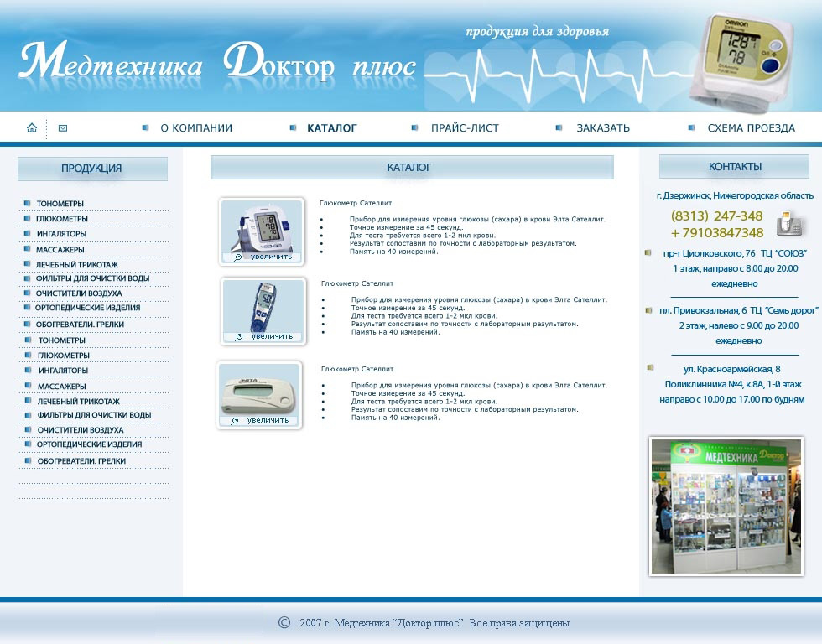
Task: Open the ГЛЮКОМЕТРЫ category
Action: [x=60, y=218]
